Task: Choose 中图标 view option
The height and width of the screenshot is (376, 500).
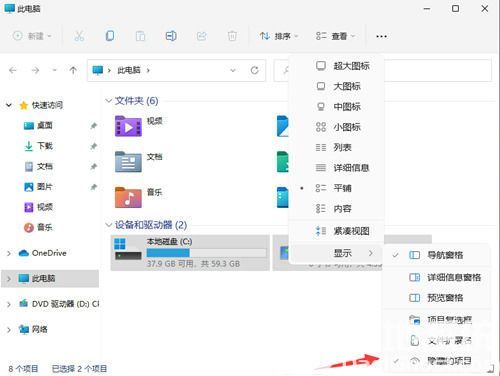Action: [337, 107]
